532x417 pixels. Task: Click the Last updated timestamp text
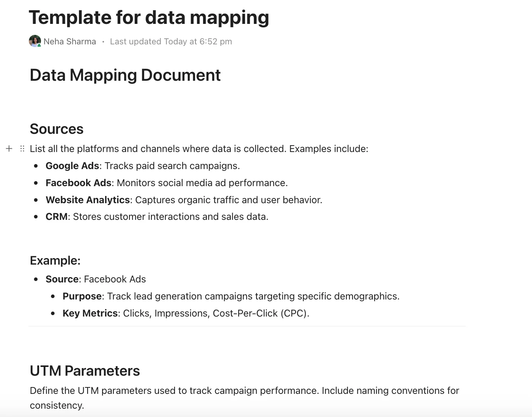pos(171,41)
